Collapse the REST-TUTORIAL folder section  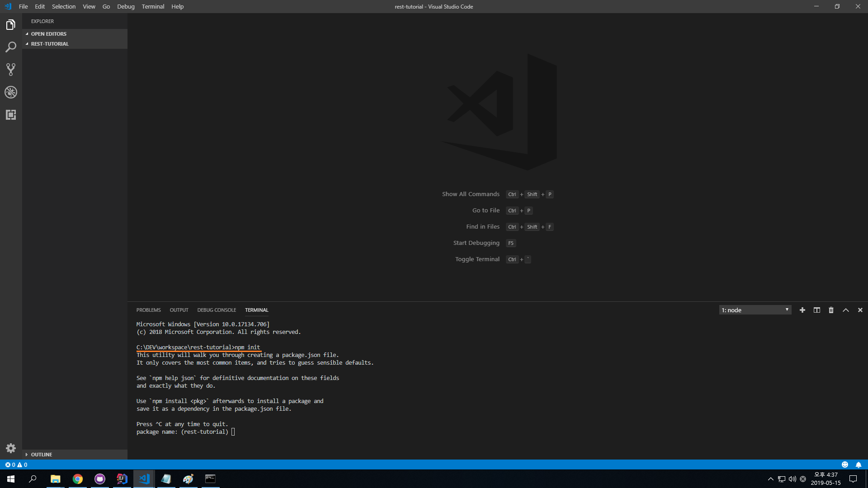[75, 44]
